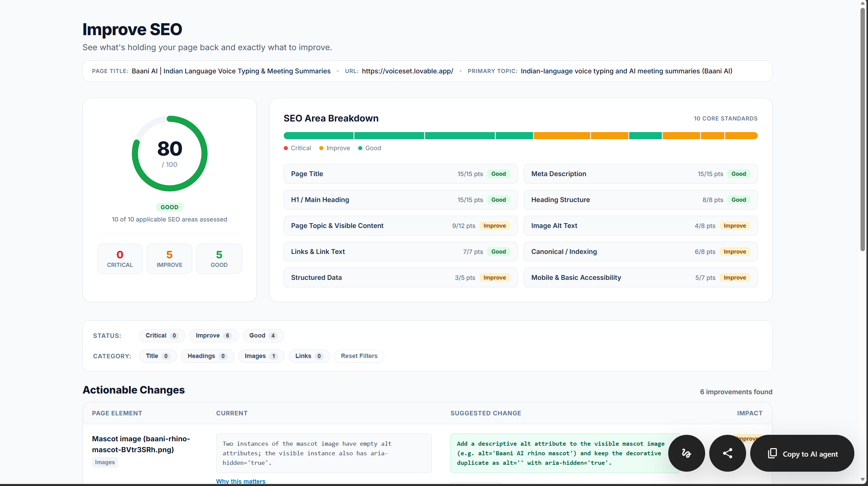The height and width of the screenshot is (486, 868).
Task: Select the H1 / Main Heading card
Action: coord(401,200)
